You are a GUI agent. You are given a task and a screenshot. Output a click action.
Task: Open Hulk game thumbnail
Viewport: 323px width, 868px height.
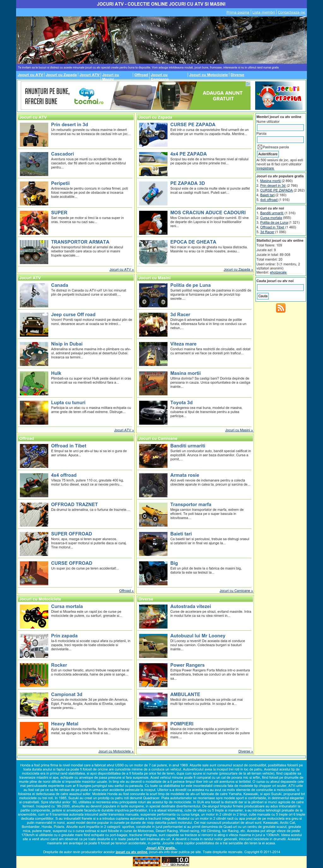pos(34,383)
